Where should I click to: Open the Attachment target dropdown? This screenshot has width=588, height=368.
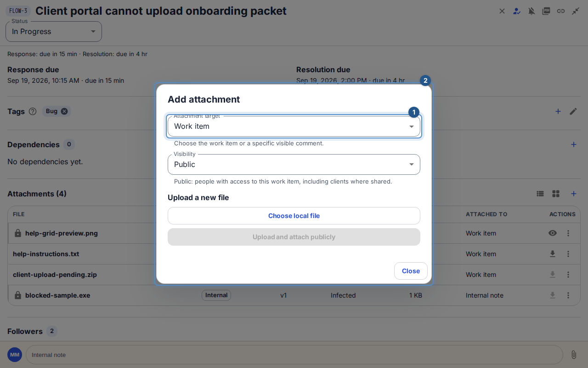tap(294, 126)
